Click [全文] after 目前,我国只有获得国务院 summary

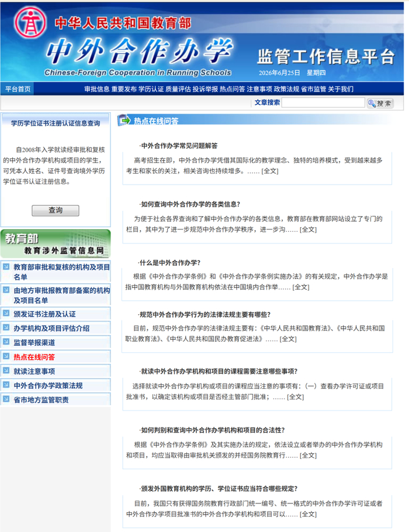(x=308, y=514)
